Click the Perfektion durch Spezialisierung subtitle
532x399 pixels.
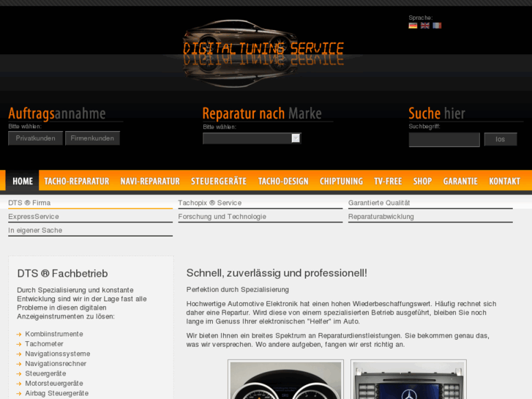tap(238, 290)
